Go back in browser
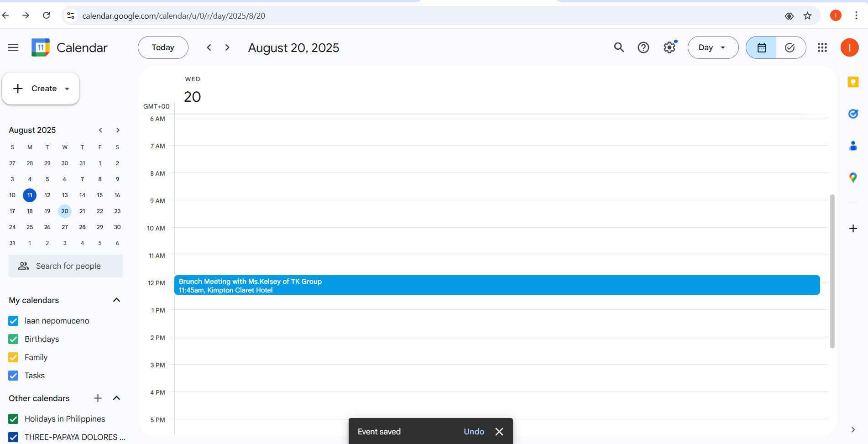Image resolution: width=868 pixels, height=444 pixels. pos(6,16)
